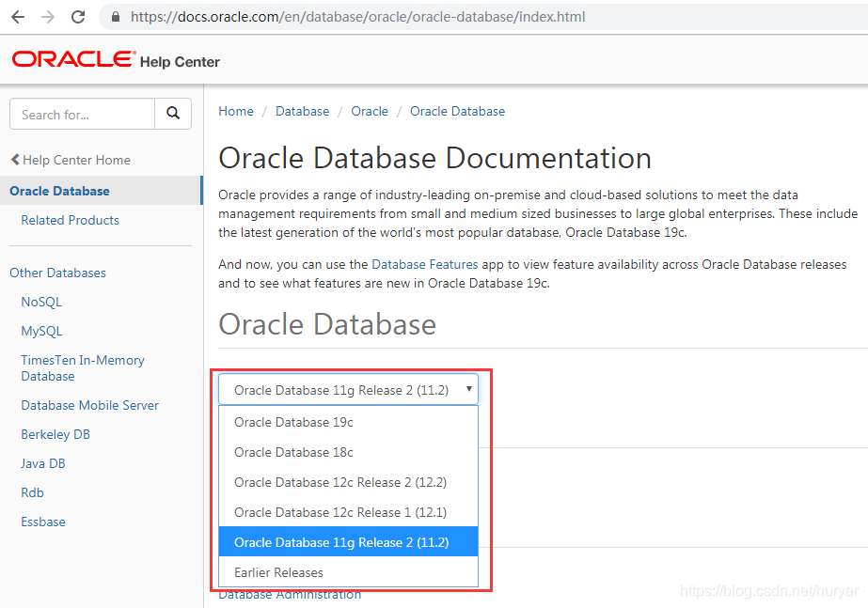Reload the page with refresh icon
The height and width of the screenshot is (608, 868).
click(x=78, y=17)
